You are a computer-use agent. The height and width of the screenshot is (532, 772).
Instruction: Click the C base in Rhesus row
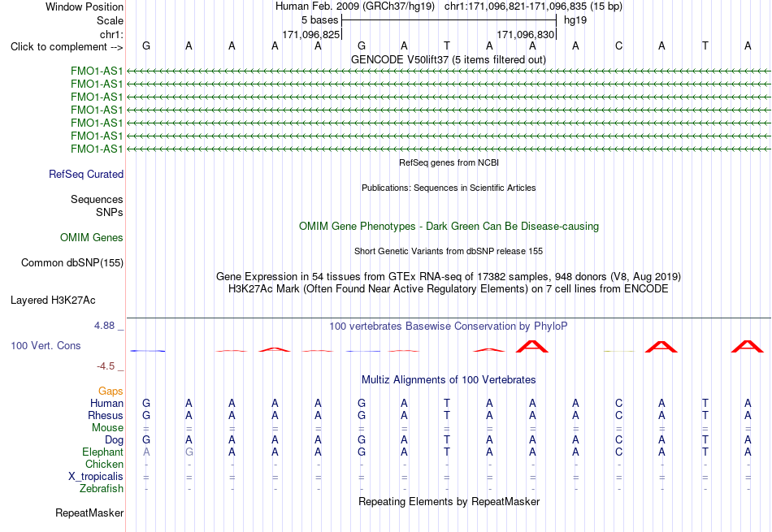[x=619, y=415]
